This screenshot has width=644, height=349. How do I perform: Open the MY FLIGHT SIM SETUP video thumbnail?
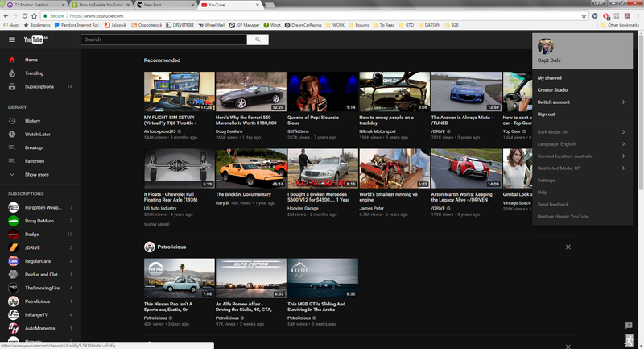[179, 92]
